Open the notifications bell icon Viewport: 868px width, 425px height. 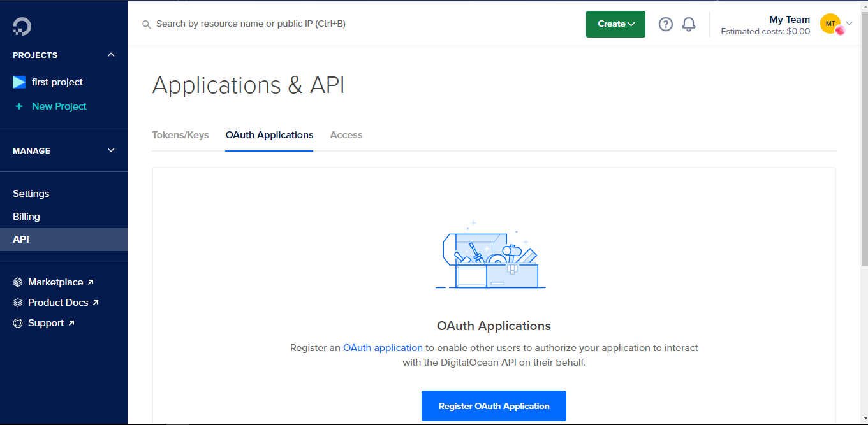[x=689, y=24]
